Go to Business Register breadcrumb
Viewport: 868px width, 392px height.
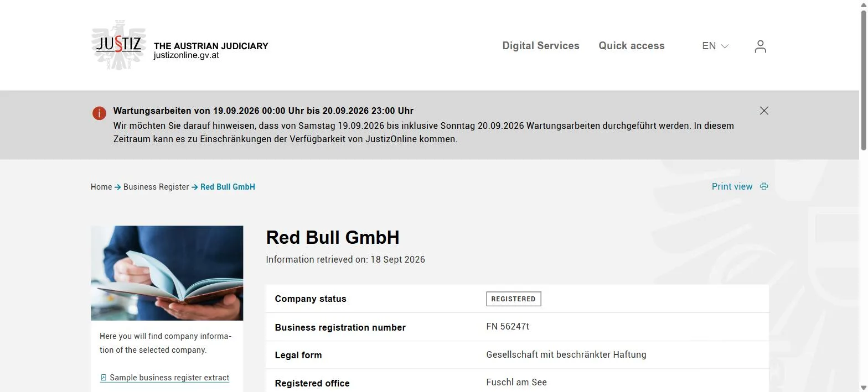tap(156, 187)
